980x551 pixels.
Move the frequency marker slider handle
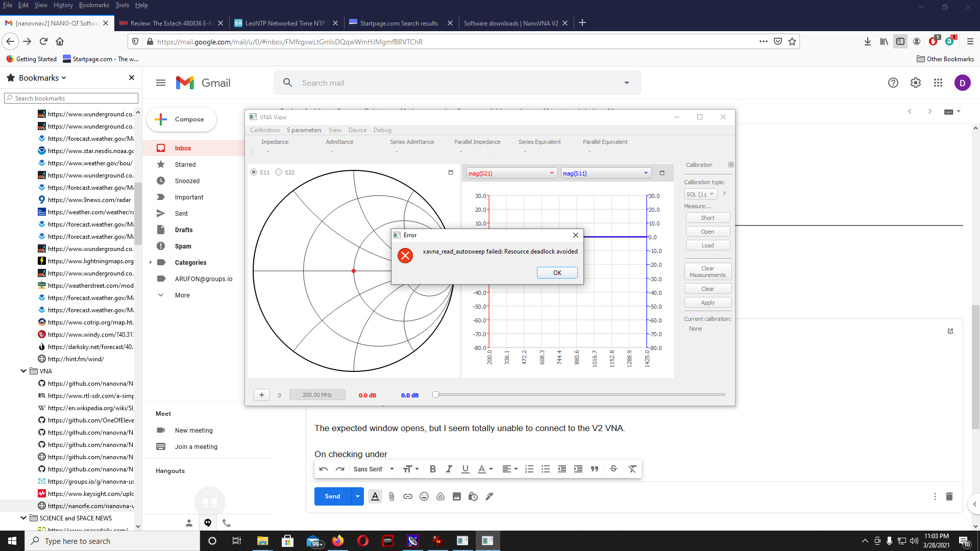pos(435,394)
